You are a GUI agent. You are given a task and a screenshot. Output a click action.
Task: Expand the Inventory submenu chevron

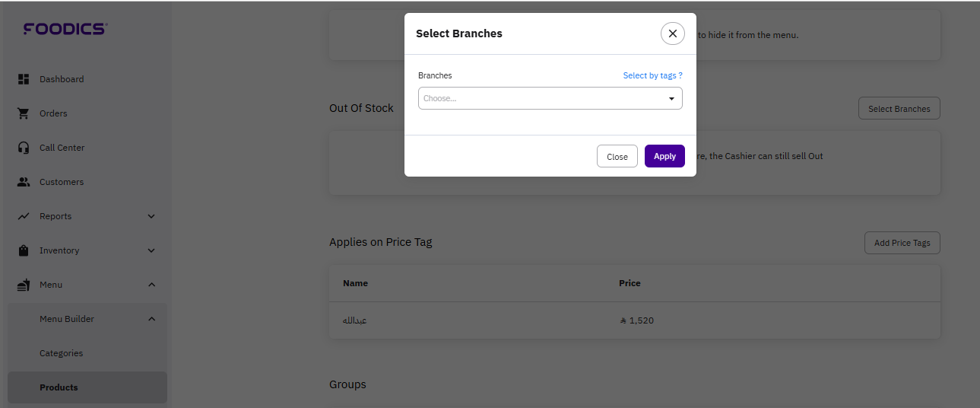click(x=151, y=250)
